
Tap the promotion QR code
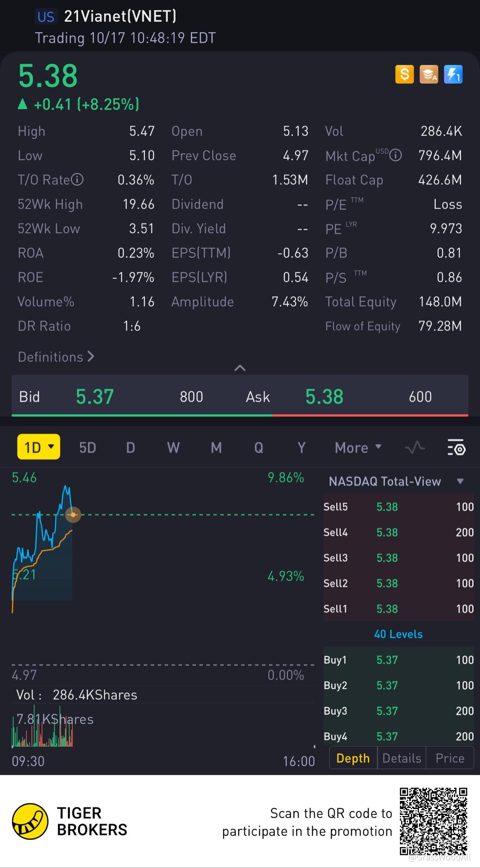(x=433, y=821)
